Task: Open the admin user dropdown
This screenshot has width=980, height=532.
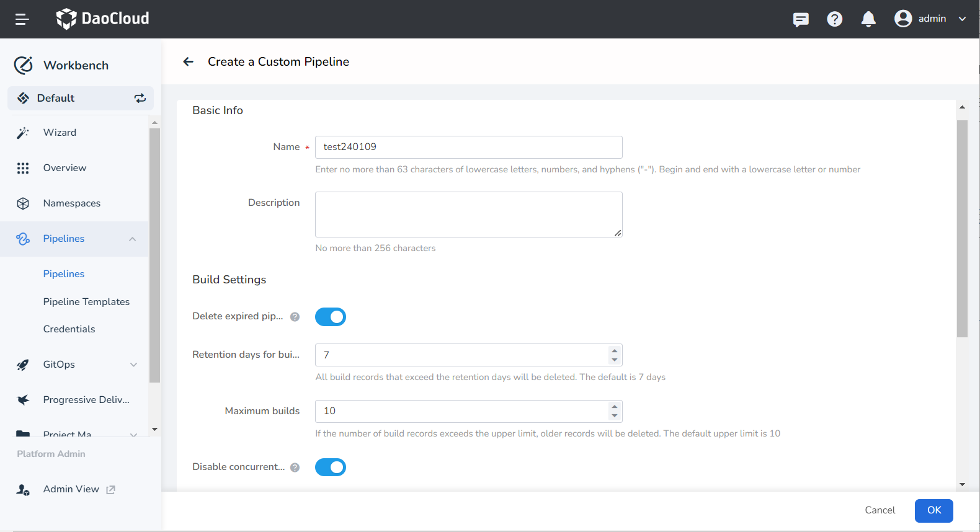Action: (930, 19)
